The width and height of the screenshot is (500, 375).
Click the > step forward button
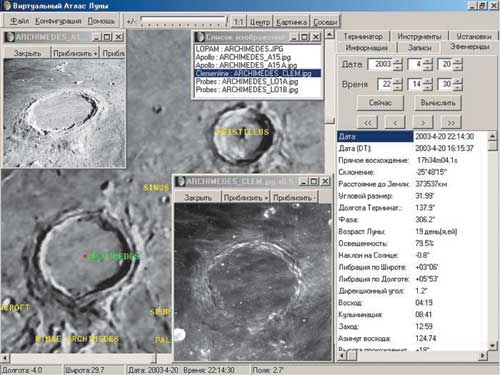pos(423,122)
